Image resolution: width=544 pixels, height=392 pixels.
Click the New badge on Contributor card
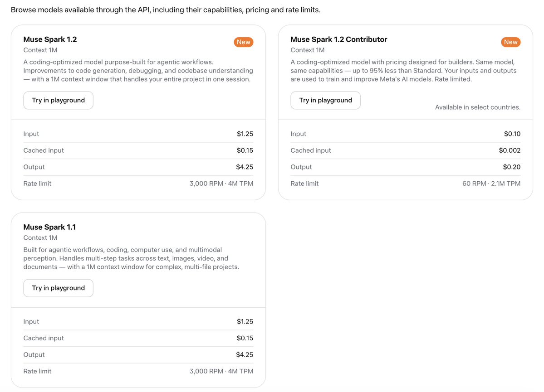point(511,42)
